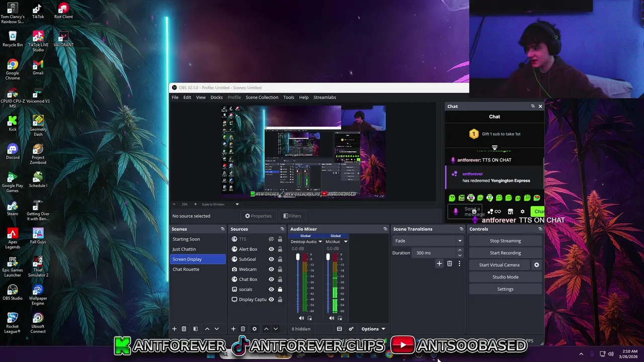Remove the selected scene using trash icon
The width and height of the screenshot is (644, 362).
click(x=184, y=329)
